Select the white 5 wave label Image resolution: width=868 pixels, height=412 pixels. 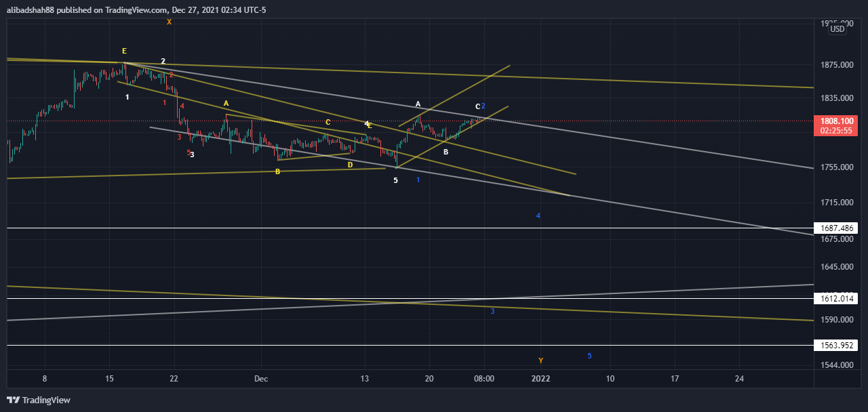pyautogui.click(x=396, y=181)
